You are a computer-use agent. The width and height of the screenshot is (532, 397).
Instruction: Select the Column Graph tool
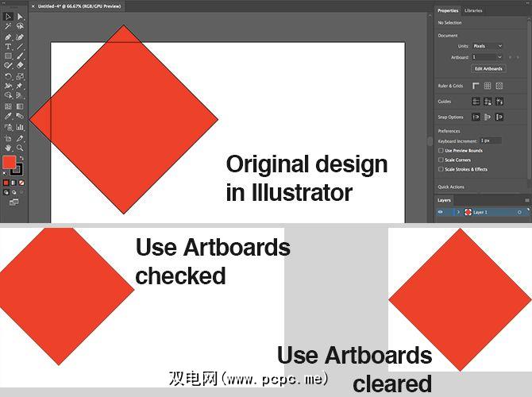pyautogui.click(x=20, y=127)
